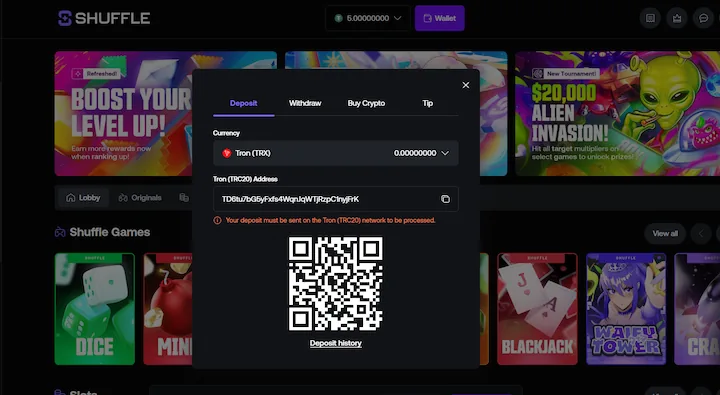Select the Deposit tab
This screenshot has width=720, height=395.
243,103
